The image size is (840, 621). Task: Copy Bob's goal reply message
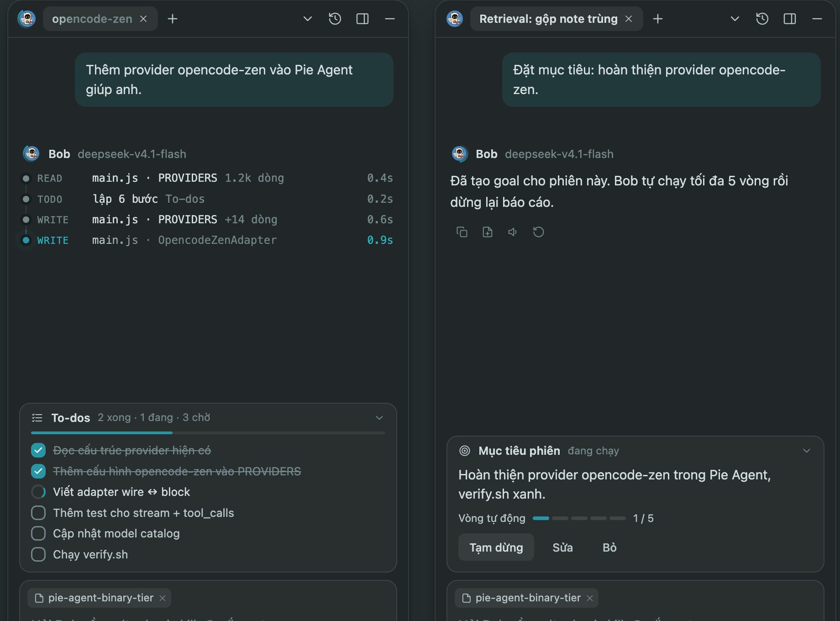(462, 232)
